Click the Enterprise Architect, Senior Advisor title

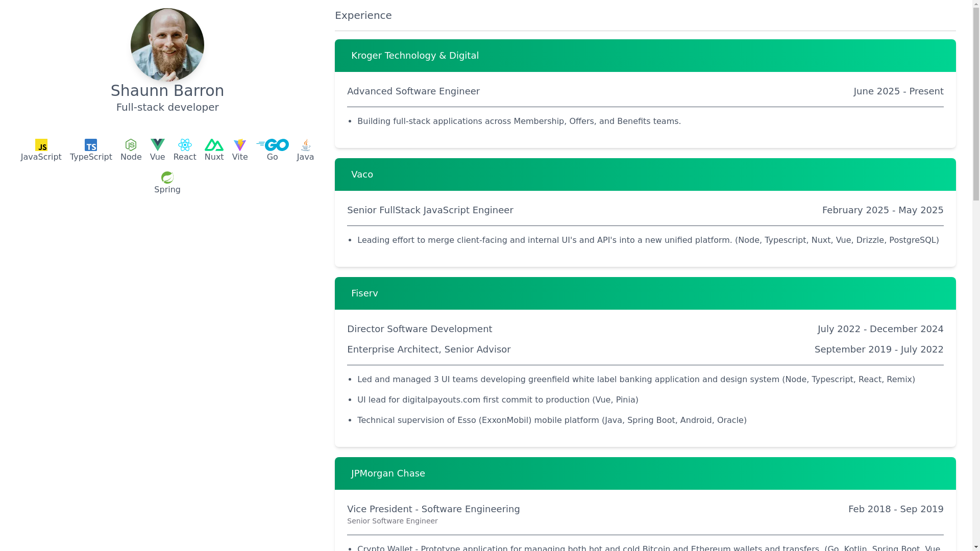point(429,349)
